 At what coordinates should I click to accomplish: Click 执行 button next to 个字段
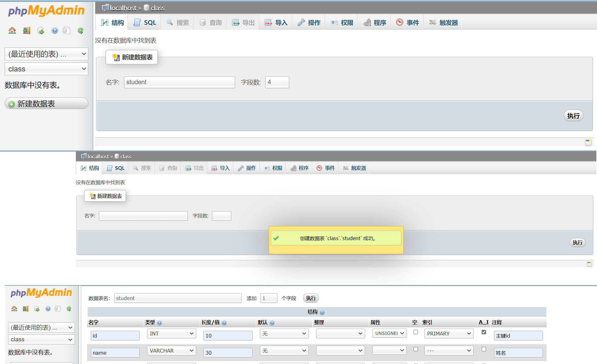[311, 298]
